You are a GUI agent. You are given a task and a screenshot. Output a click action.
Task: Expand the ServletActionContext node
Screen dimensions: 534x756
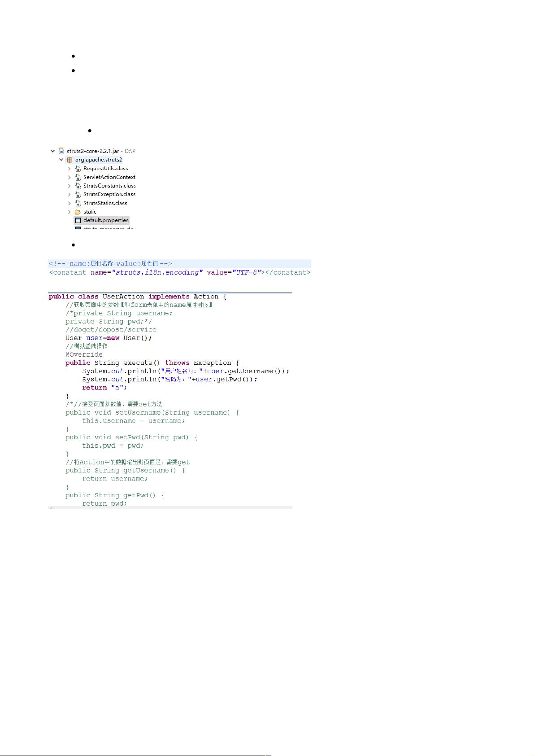69,177
